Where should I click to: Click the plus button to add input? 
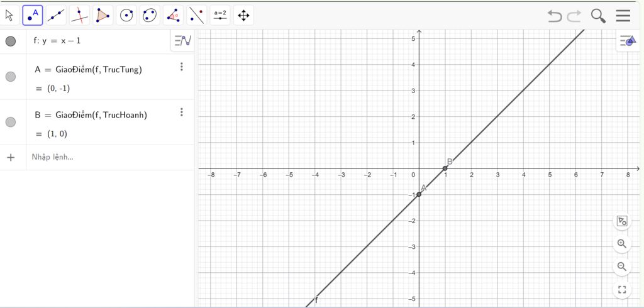(11, 157)
